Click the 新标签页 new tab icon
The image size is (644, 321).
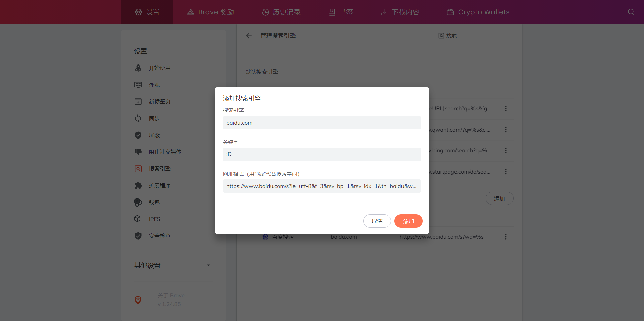tap(138, 101)
